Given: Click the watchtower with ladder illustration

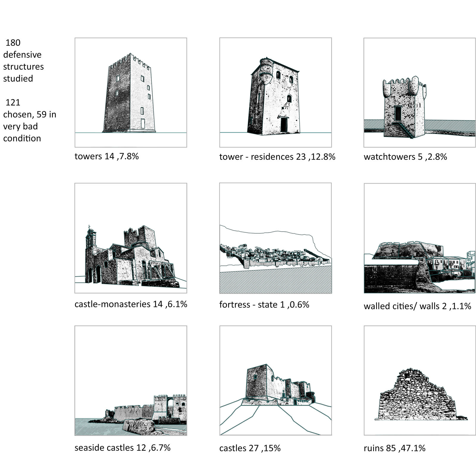Looking at the screenshot, I should [x=405, y=107].
